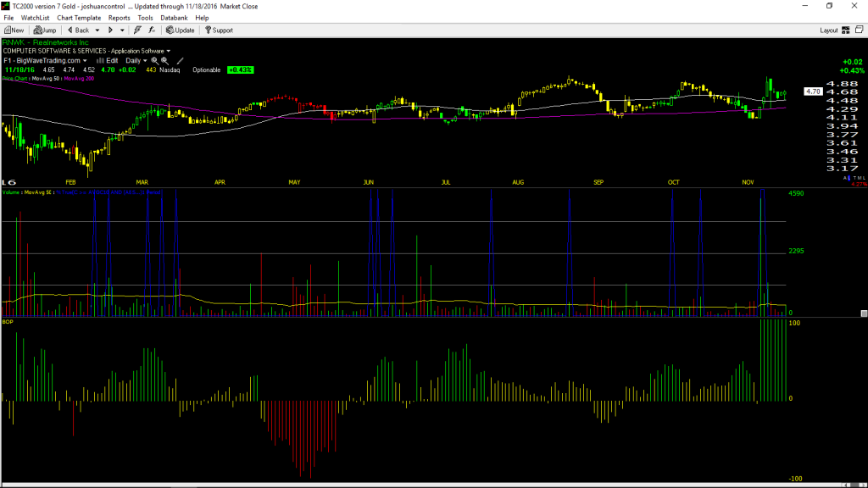
Task: Click the small gray square below the volume pane
Action: tap(864, 313)
